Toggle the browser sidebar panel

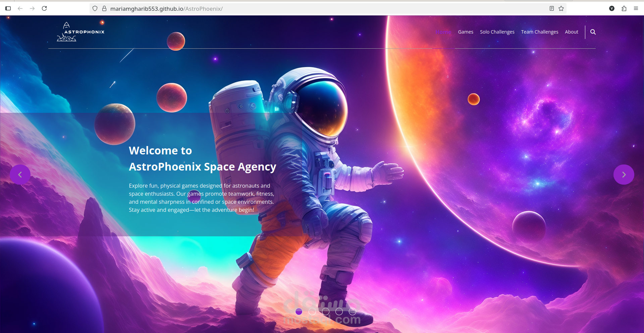coord(8,8)
